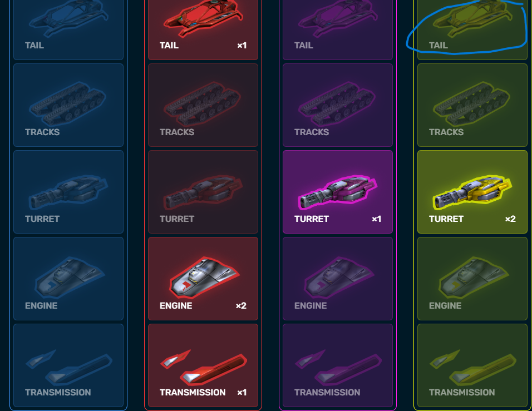Open the yellow Engine card
Screen dimensions: 532x411
[x=472, y=279]
